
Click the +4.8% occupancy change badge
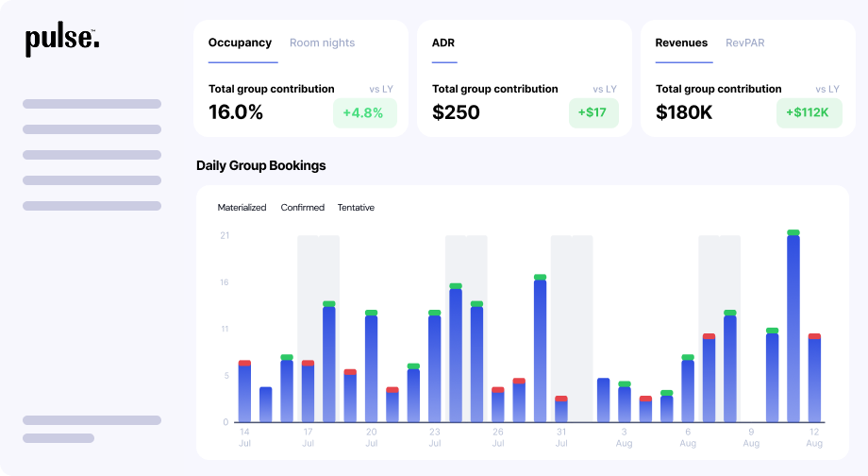coord(365,113)
